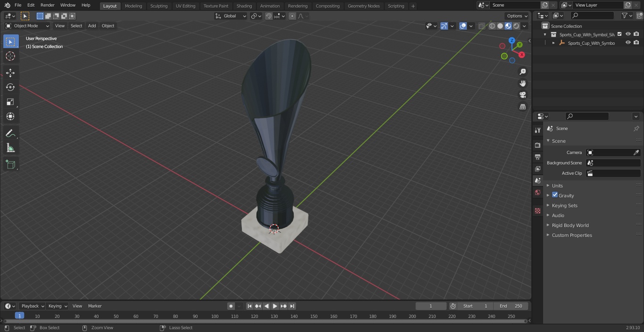Disable rendering for Sports_Cup_With_Symbo object
The image size is (644, 332).
pyautogui.click(x=636, y=42)
